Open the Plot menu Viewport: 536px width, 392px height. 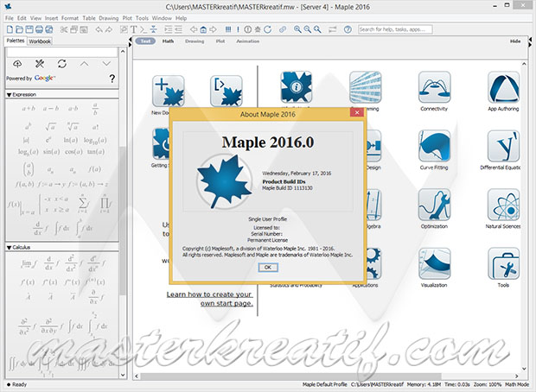point(127,18)
